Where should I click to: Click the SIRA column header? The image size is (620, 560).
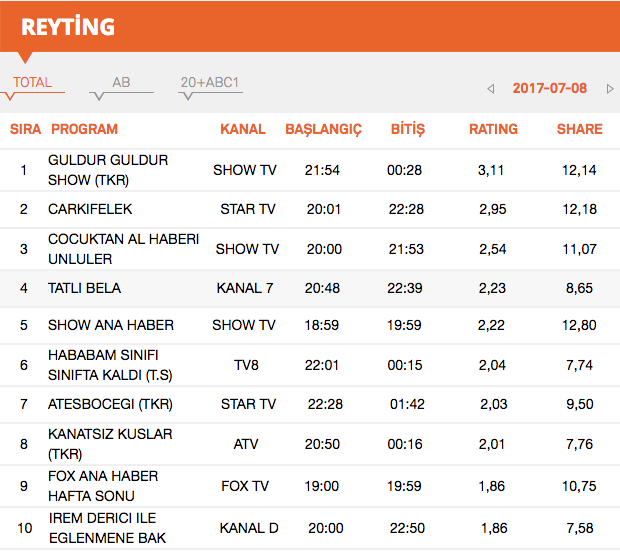(25, 129)
